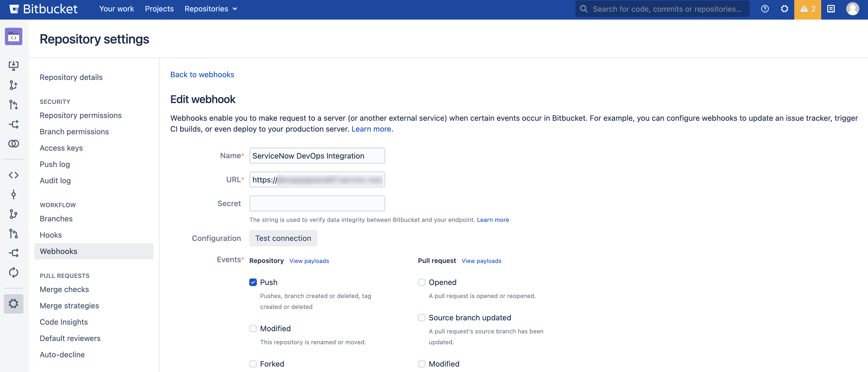This screenshot has width=868, height=372.
Task: Open the Administration gear in header
Action: click(784, 9)
